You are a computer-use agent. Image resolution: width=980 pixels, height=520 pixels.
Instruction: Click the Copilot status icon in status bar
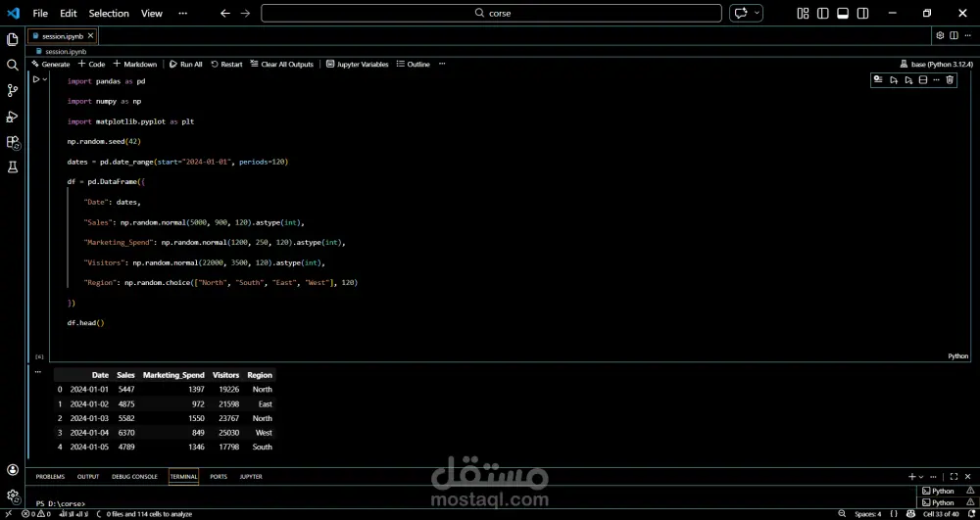pyautogui.click(x=911, y=514)
